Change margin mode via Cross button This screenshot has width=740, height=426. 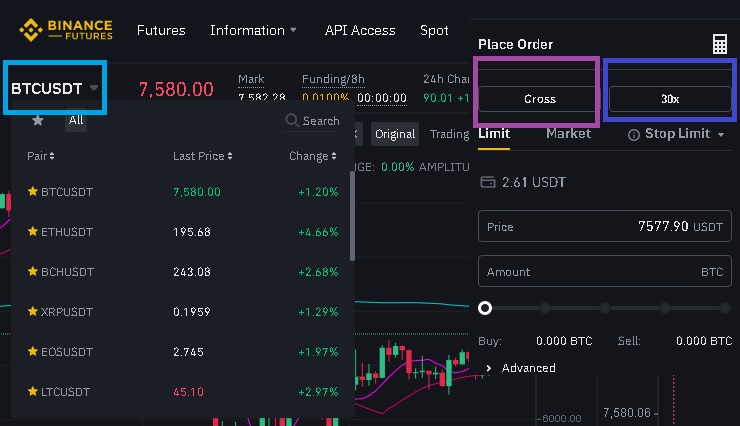pos(538,99)
